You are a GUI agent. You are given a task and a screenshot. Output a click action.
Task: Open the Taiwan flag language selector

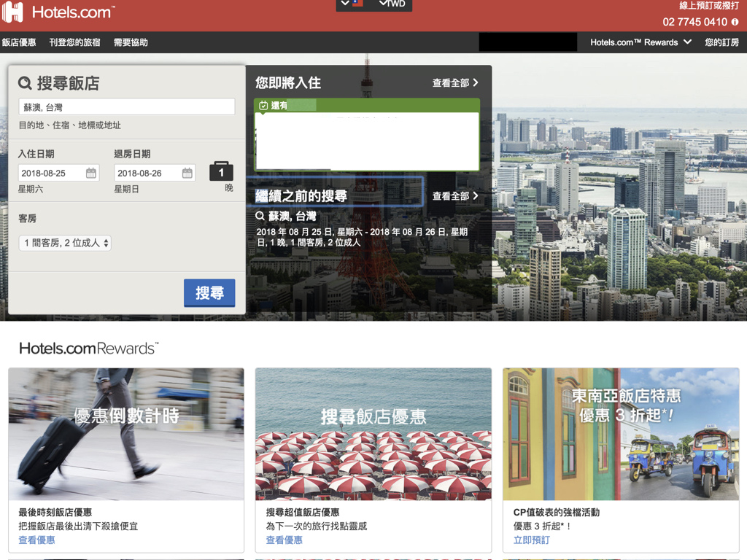(352, 4)
